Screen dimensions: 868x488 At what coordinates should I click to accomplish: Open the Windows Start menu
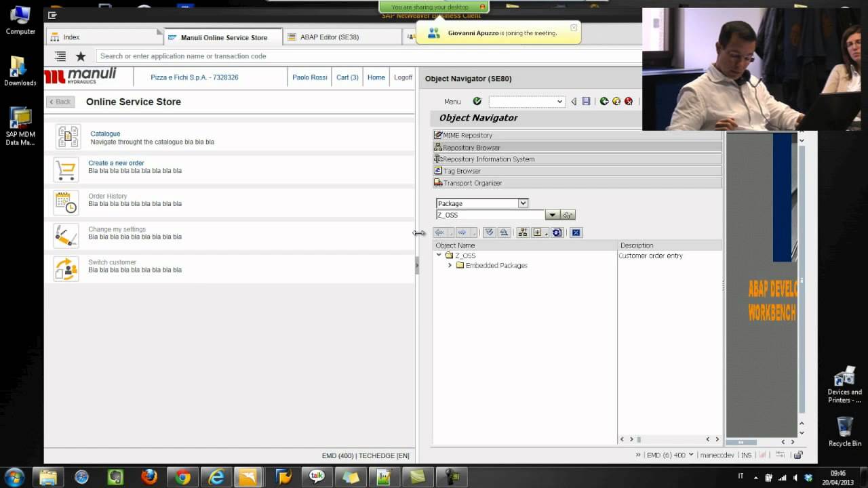[x=14, y=476]
